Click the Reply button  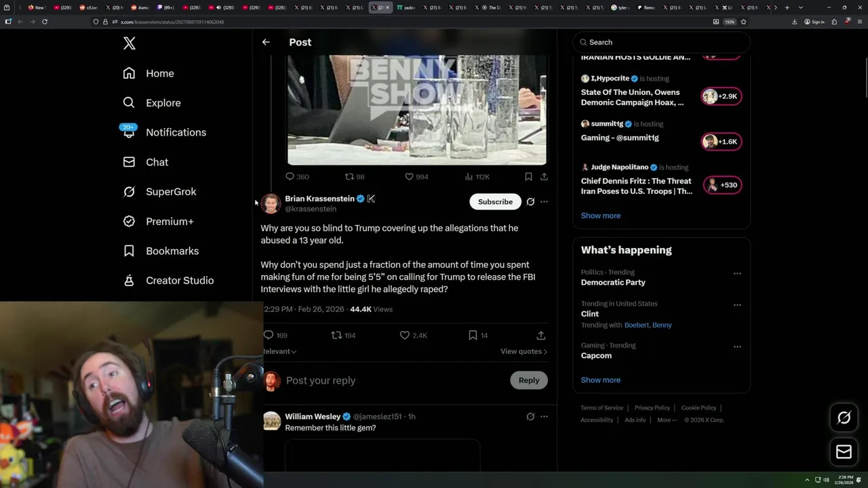click(529, 380)
